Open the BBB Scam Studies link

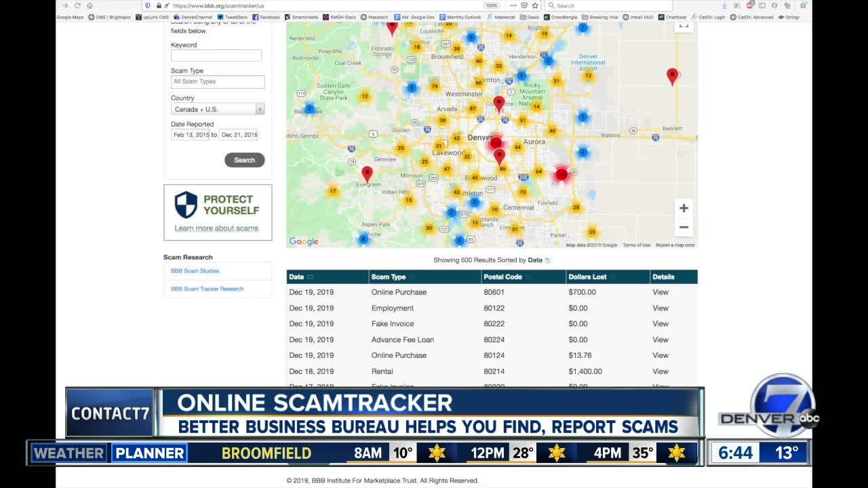pyautogui.click(x=195, y=271)
